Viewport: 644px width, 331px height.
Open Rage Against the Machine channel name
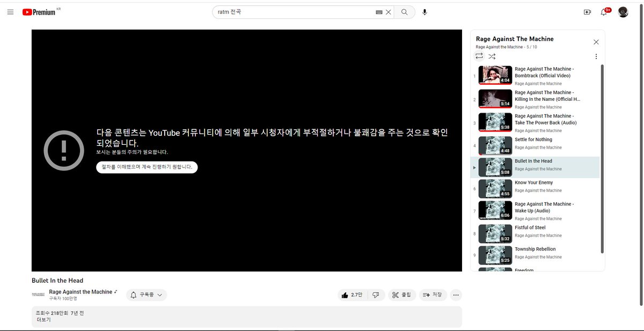click(80, 292)
